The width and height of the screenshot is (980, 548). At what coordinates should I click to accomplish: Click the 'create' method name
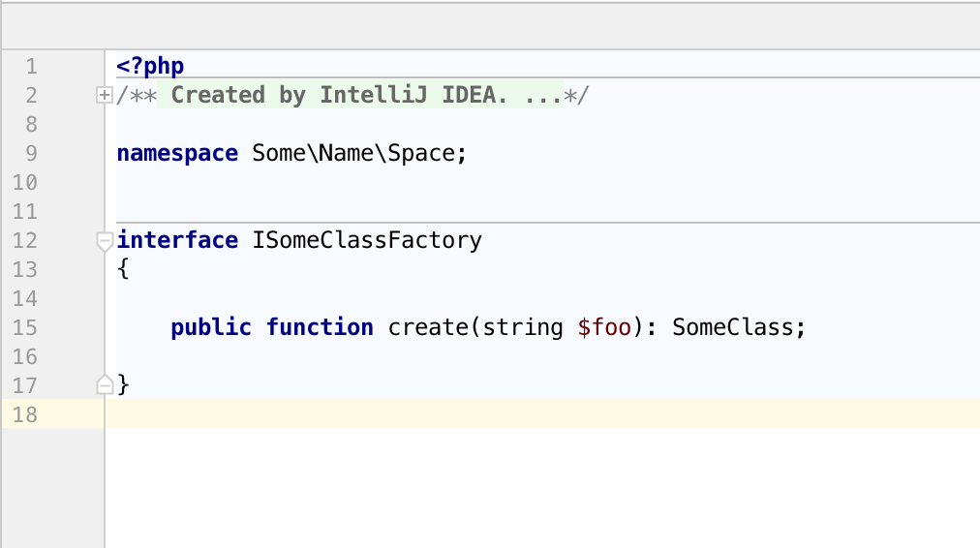coord(428,327)
